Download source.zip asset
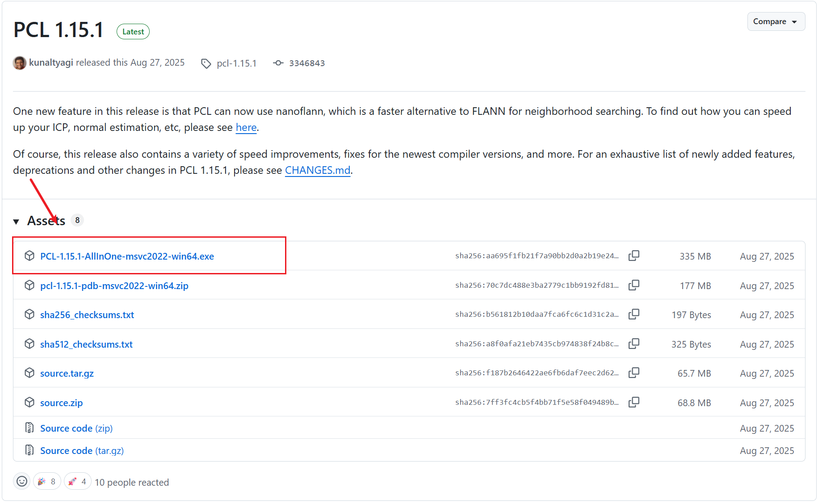Viewport: 818px width, 504px height. (61, 403)
